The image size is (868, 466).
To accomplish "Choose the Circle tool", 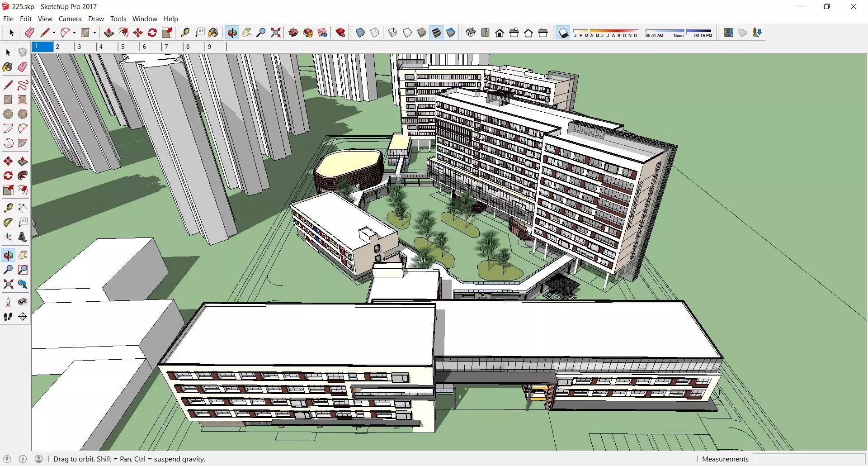I will 8,114.
